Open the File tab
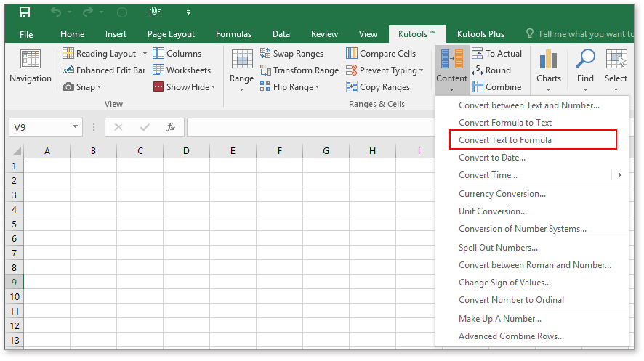Viewport: 644px width, 361px height. pos(26,34)
